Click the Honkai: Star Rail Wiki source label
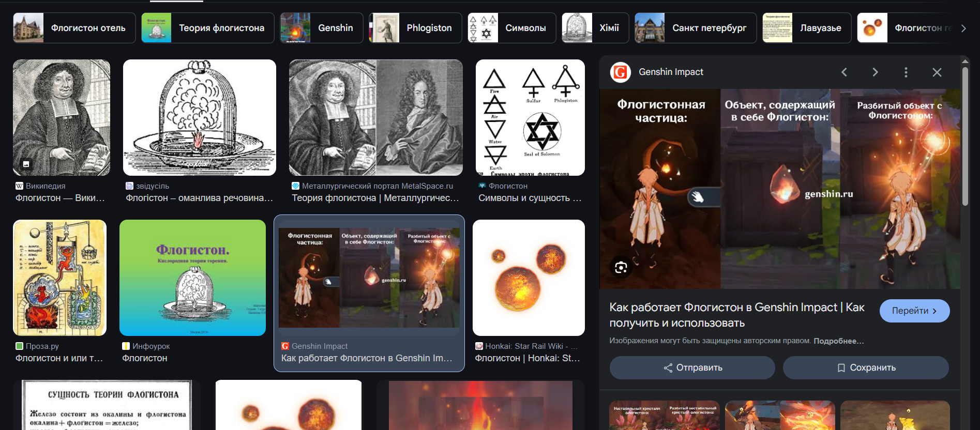This screenshot has height=430, width=980. coord(531,346)
